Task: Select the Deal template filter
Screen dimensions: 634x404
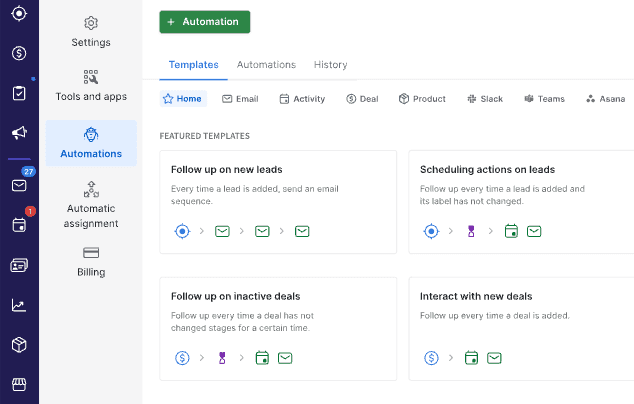Action: [362, 99]
